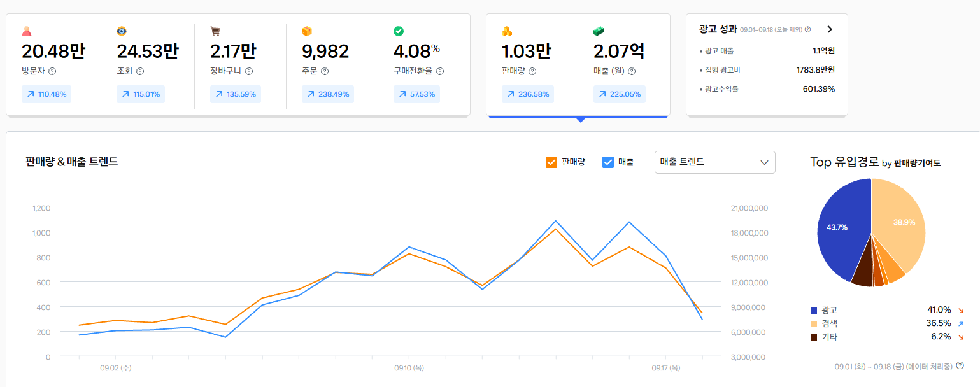Expand 광고 성과 panel with chevron arrow

pyautogui.click(x=829, y=29)
